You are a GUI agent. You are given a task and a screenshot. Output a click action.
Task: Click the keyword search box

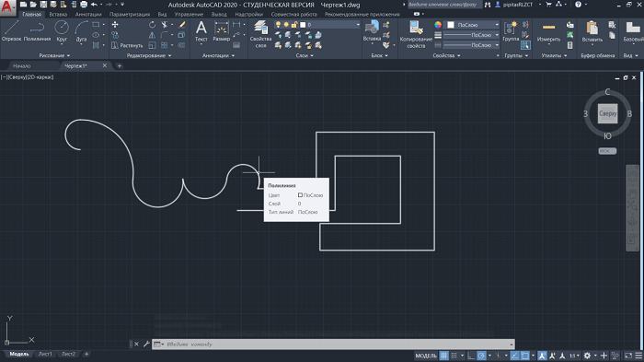point(445,5)
